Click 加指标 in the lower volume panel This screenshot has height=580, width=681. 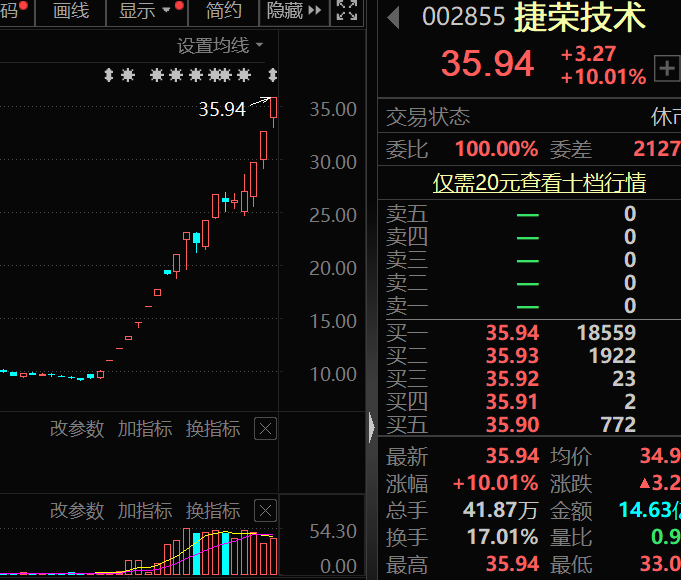pos(145,510)
